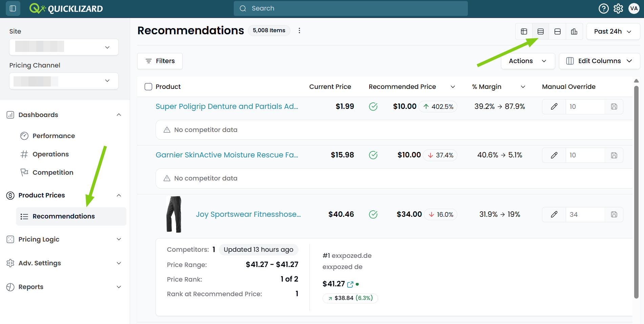This screenshot has width=644, height=324.
Task: Toggle approval checkmark for Super Poligrip row
Action: click(x=373, y=107)
